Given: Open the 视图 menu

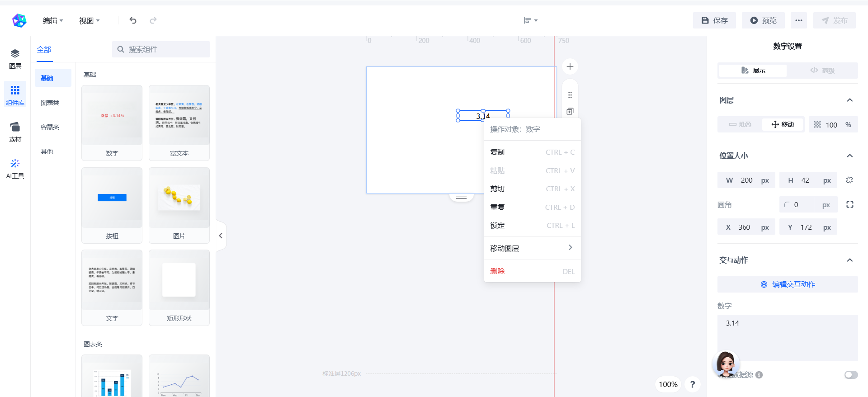Looking at the screenshot, I should click(x=90, y=20).
